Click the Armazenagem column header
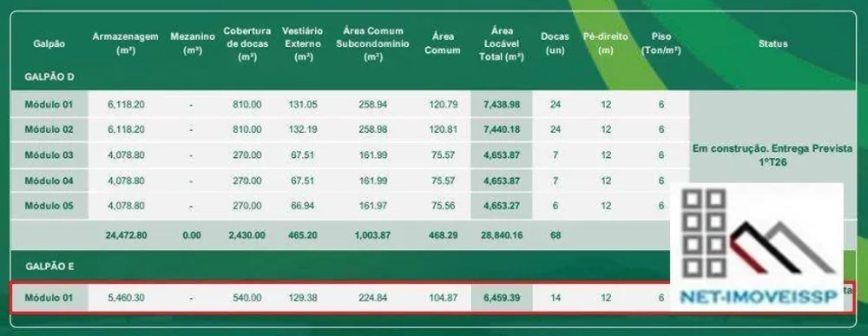Screen dimensions: 868x336 coord(126,43)
